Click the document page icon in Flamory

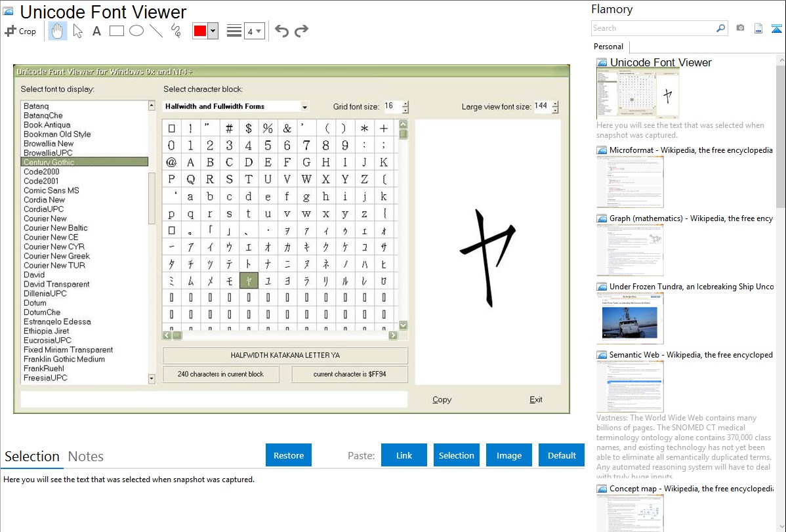click(x=758, y=28)
